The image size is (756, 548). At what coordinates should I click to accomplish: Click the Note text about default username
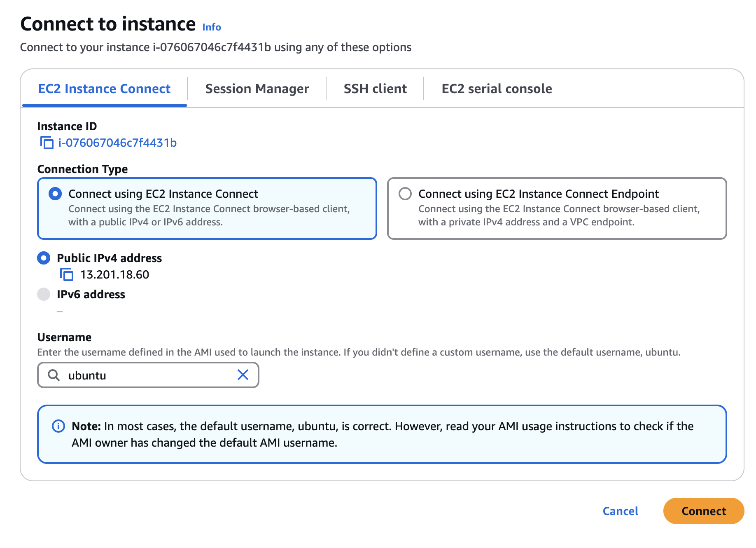(x=383, y=434)
